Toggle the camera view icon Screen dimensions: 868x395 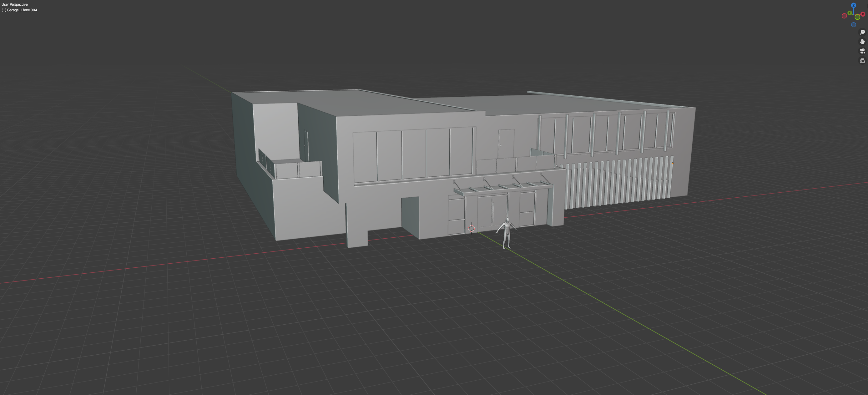click(x=862, y=51)
